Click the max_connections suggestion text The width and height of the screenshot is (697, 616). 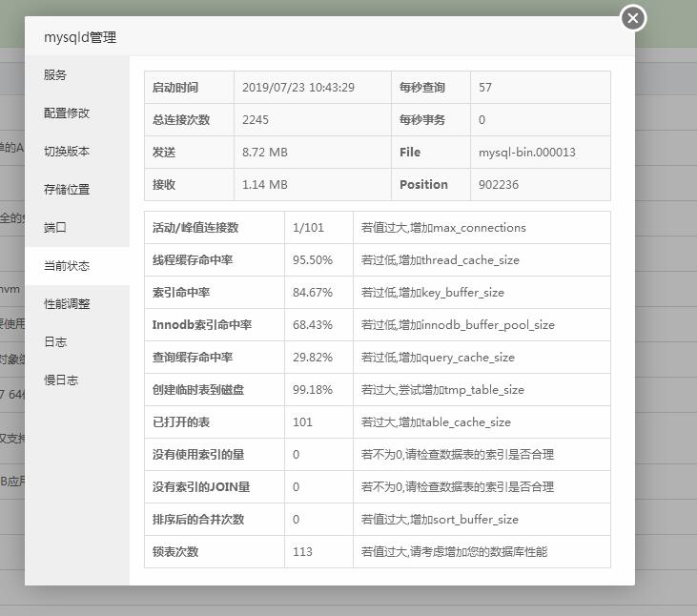point(443,228)
